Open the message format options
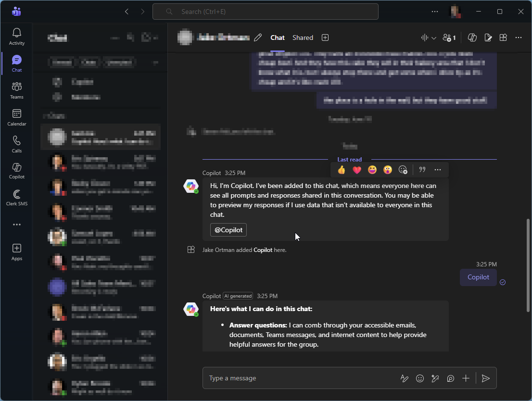 tap(404, 378)
